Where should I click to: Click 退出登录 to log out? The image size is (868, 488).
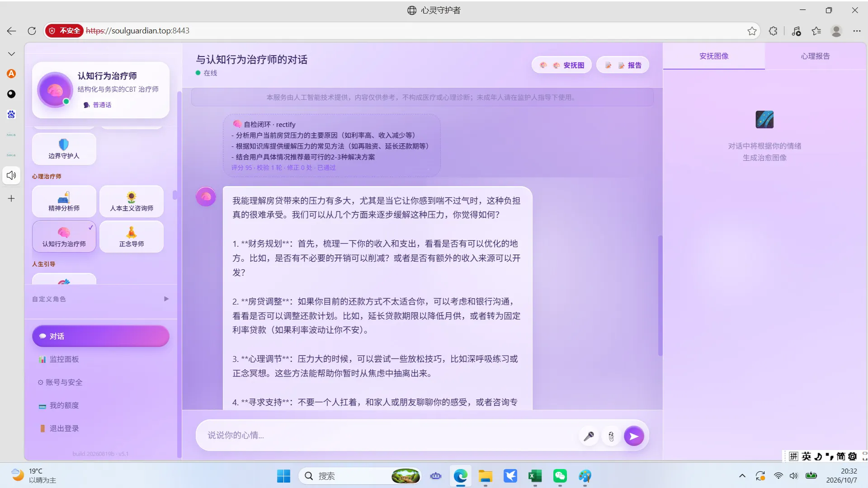[x=100, y=428]
